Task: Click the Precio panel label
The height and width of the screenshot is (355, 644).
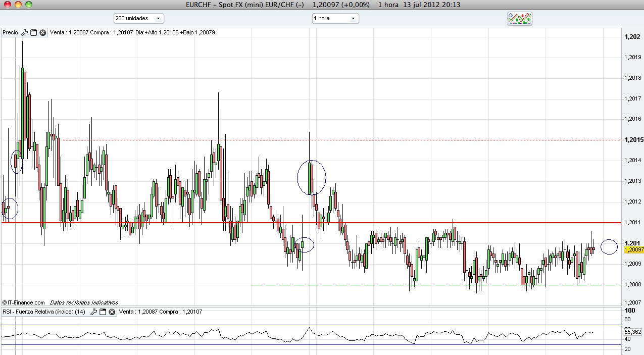Action: 10,32
